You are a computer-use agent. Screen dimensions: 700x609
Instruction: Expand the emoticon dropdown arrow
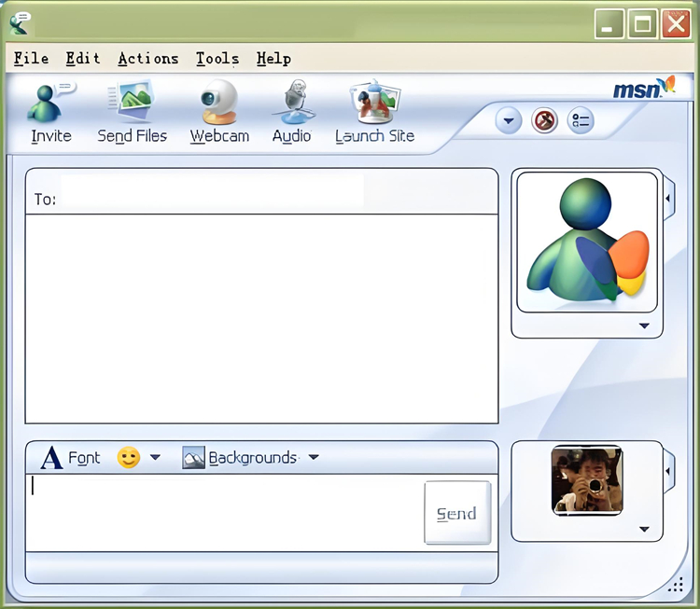[155, 457]
